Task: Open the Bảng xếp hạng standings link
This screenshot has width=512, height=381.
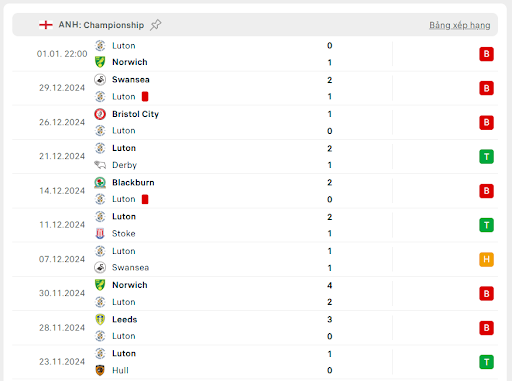Action: click(459, 25)
